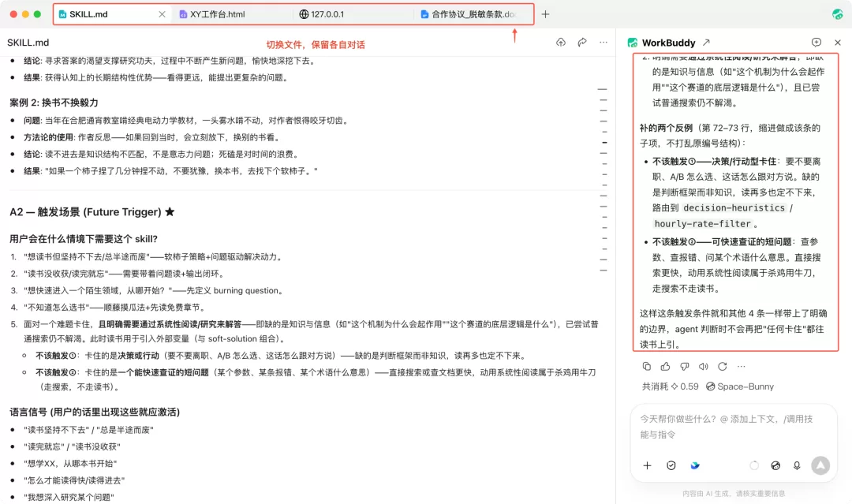Screen dimensions: 852x504
Task: Click the model selector face icon in chat box
Action: 775,465
